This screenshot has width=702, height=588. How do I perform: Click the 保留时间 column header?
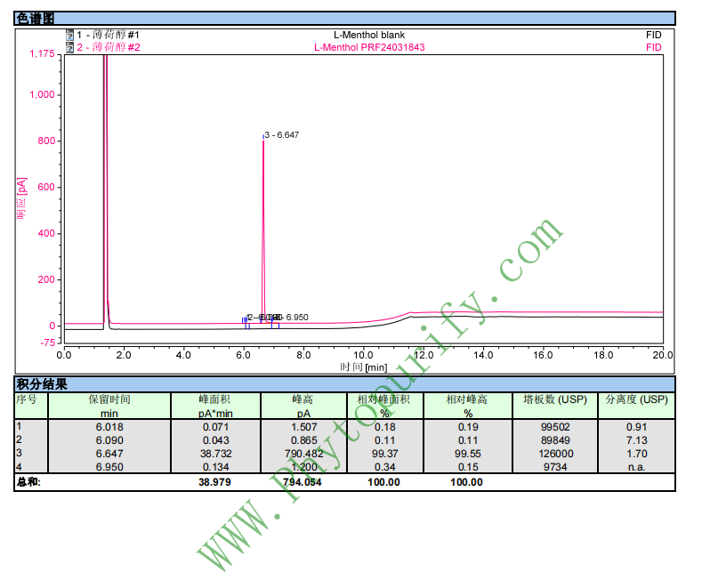(x=109, y=400)
